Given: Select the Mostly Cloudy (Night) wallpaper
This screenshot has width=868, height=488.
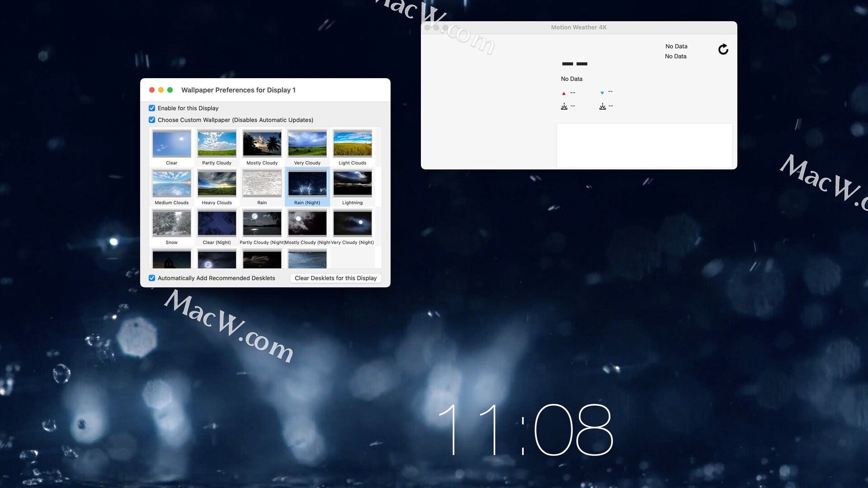Looking at the screenshot, I should [x=307, y=223].
